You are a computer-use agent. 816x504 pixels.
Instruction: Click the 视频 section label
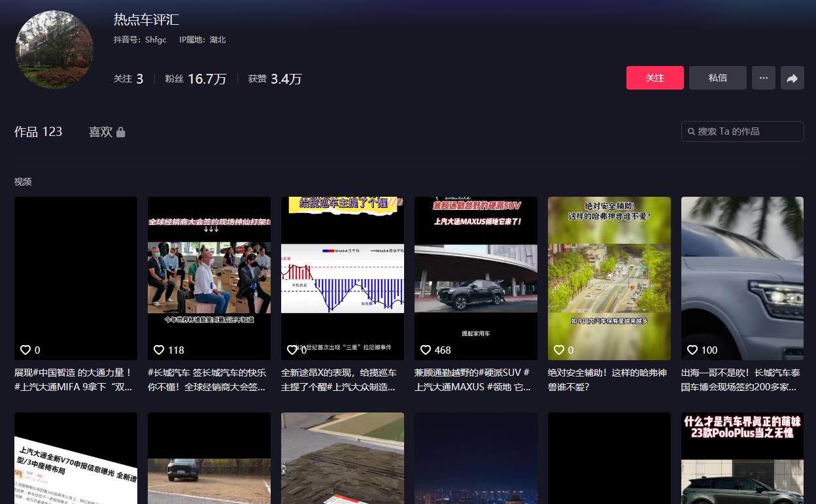click(23, 182)
